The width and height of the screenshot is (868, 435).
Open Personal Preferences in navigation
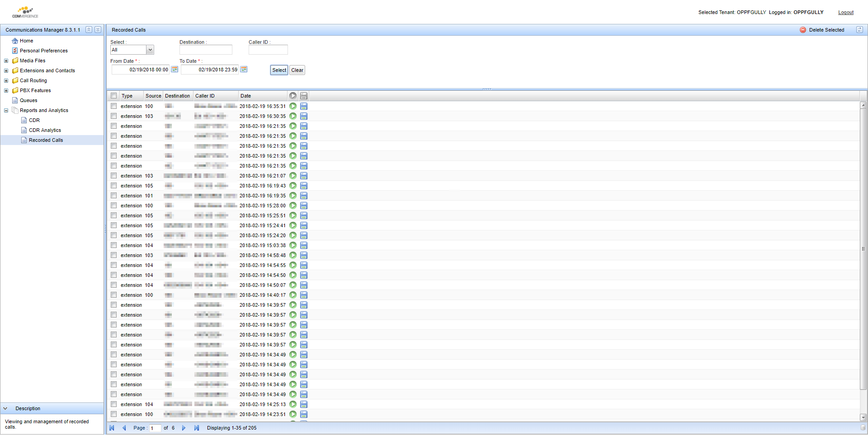click(x=43, y=51)
